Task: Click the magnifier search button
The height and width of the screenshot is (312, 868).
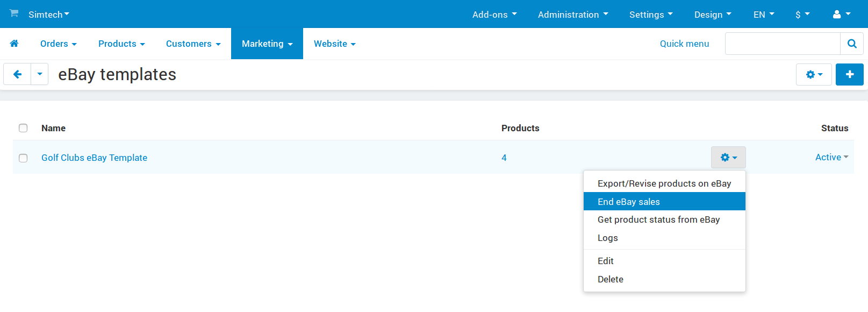Action: tap(852, 44)
